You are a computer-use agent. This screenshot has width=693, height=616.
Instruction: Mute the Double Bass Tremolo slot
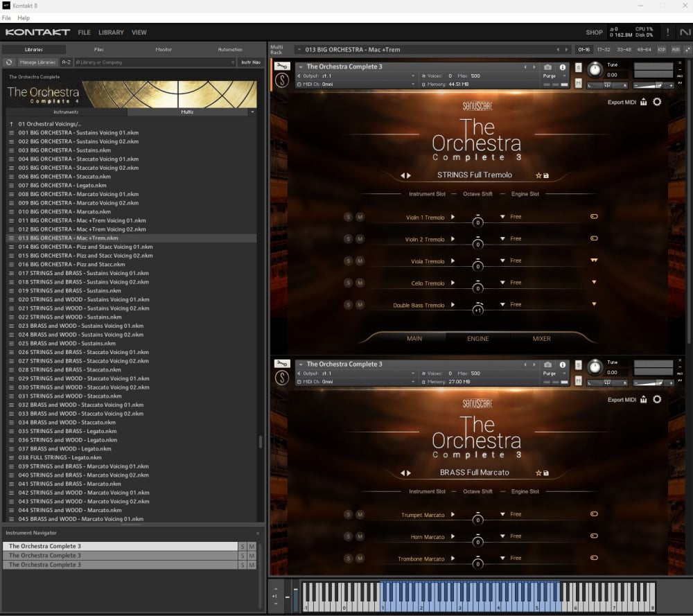(360, 305)
